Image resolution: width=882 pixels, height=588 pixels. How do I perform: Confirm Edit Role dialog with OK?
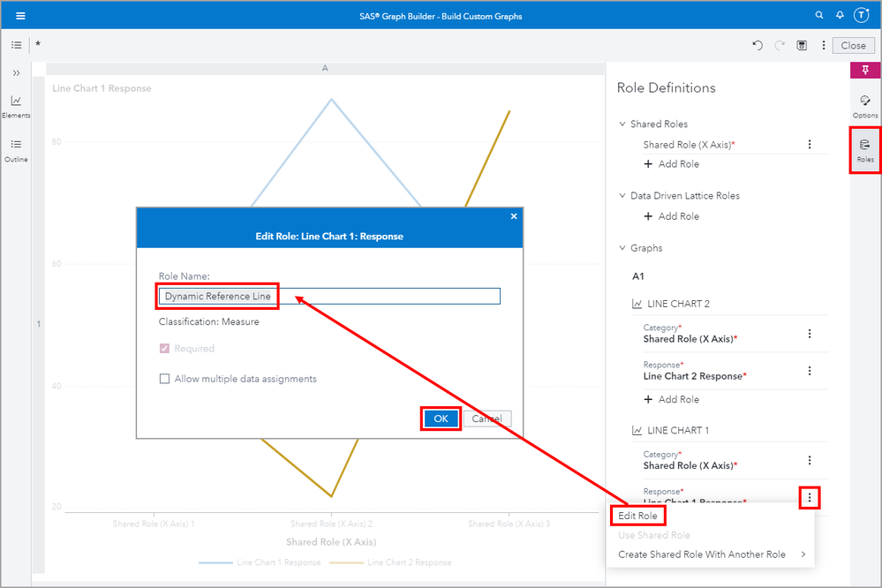(441, 418)
